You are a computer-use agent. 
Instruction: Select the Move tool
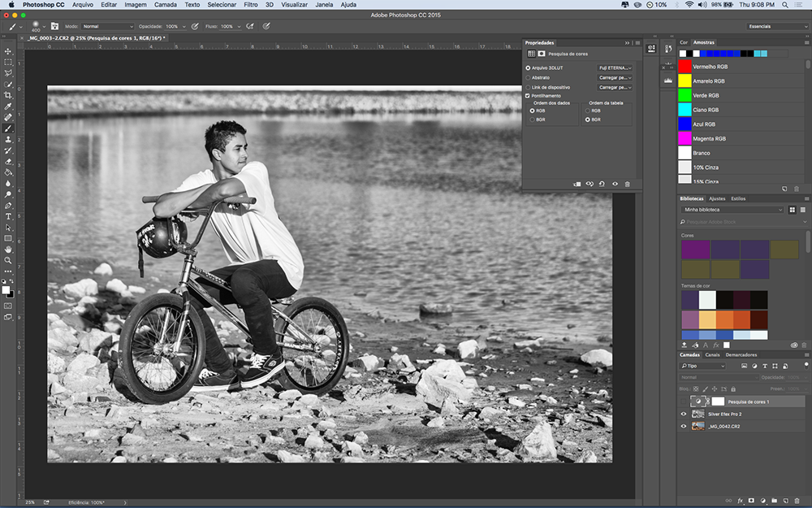tap(8, 51)
